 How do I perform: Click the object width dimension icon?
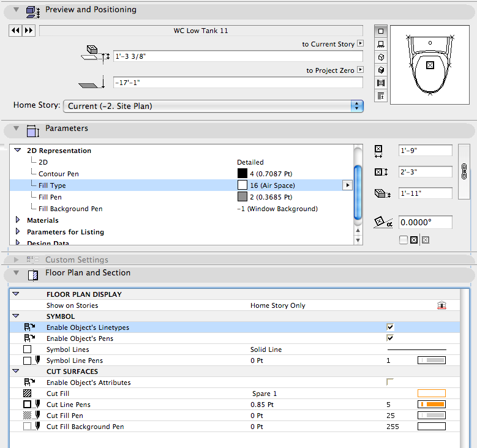click(378, 151)
